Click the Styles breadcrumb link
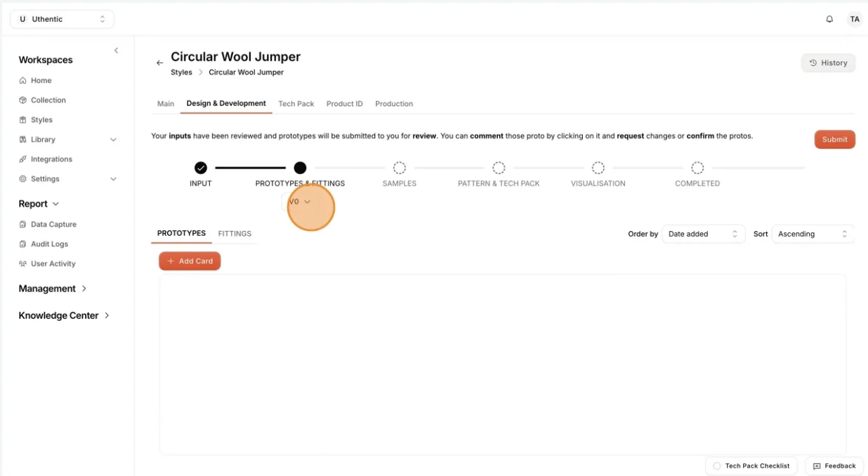This screenshot has height=476, width=868. point(181,72)
